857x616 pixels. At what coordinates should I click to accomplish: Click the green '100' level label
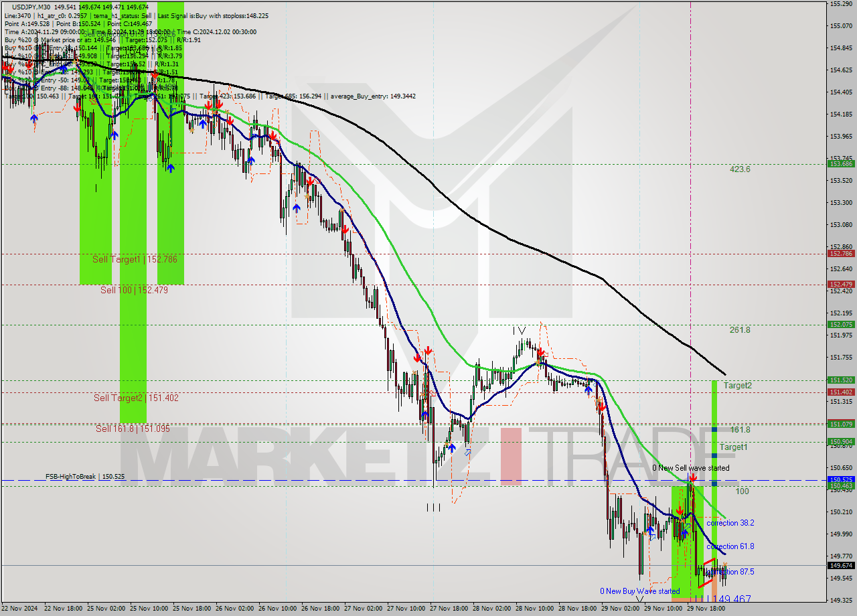click(742, 491)
